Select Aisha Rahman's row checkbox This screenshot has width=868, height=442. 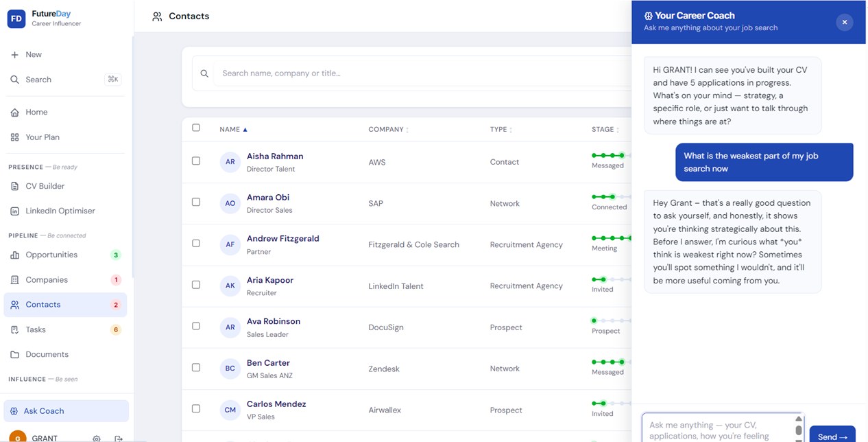196,161
